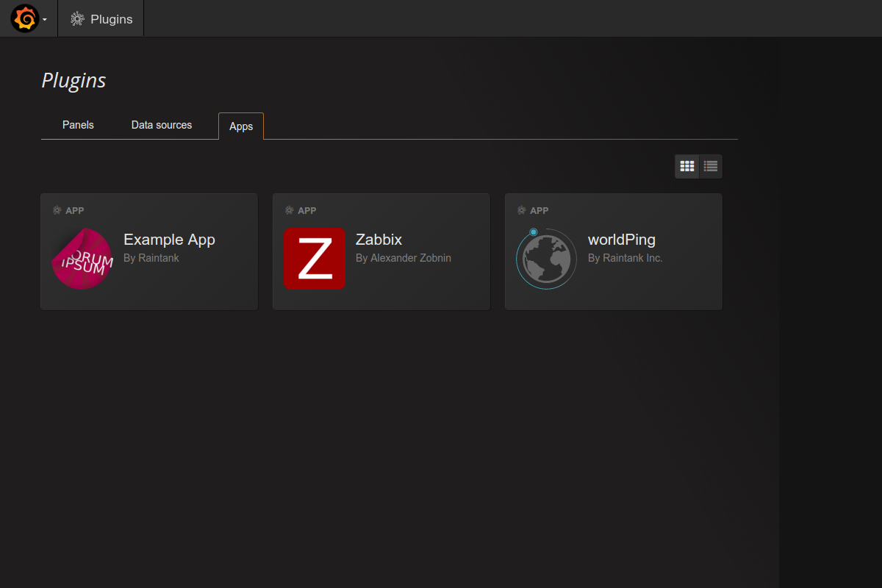Click the Example App sticker logo
The image size is (882, 588).
(x=82, y=259)
